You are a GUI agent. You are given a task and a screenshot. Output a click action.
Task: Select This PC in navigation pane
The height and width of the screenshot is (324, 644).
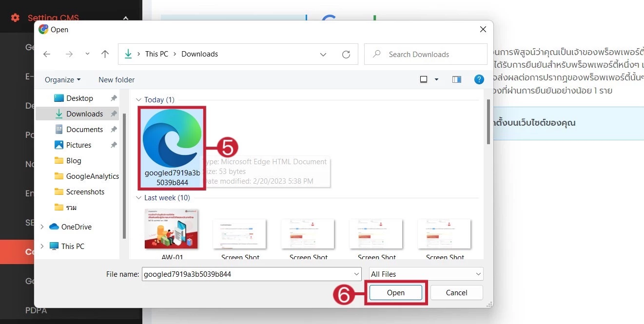click(x=73, y=246)
